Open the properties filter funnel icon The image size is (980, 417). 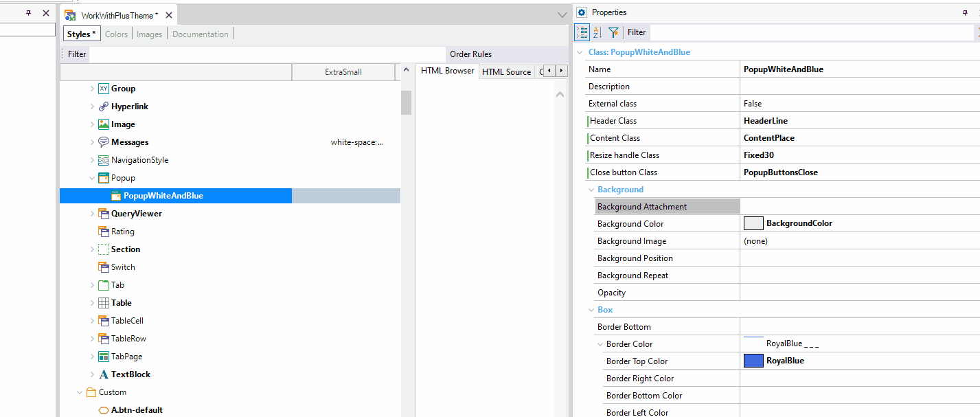pos(613,32)
